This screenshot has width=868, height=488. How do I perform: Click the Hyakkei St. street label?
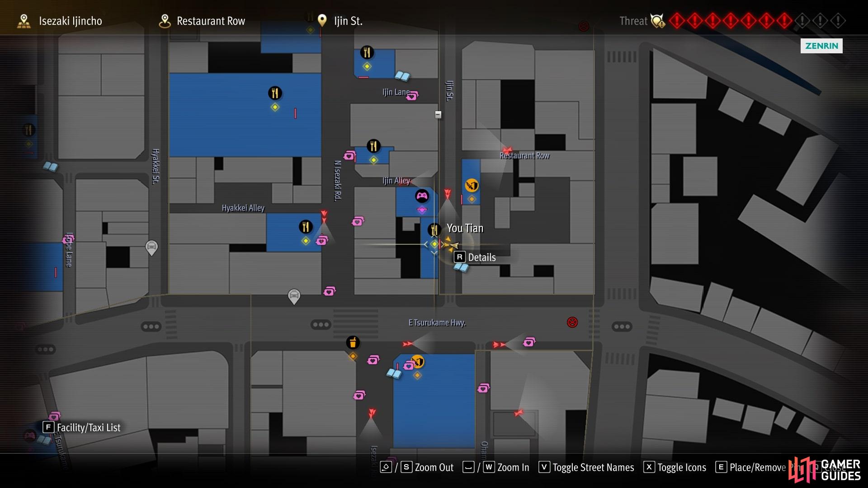pyautogui.click(x=156, y=166)
